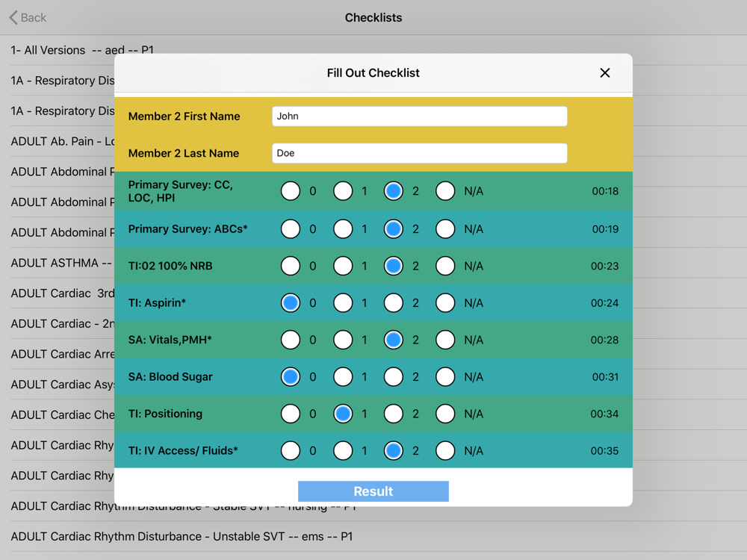Viewport: 747px width, 560px height.
Task: Select 1 for TI: IV Access/ Fluids
Action: point(343,450)
